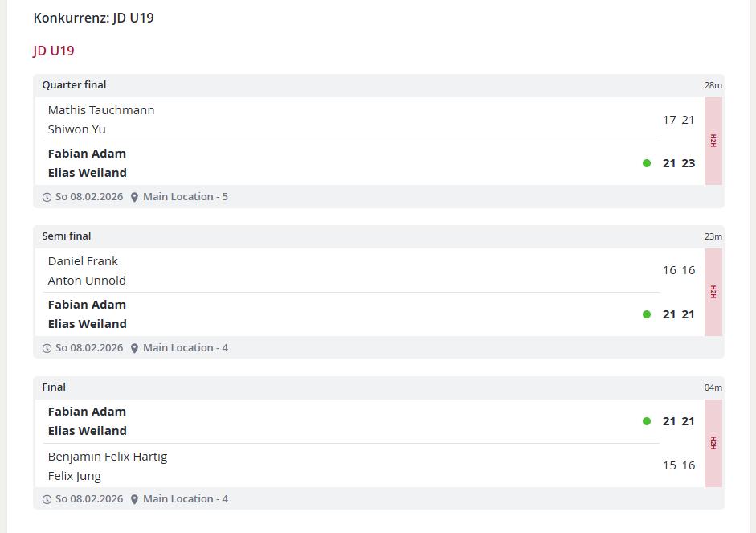
Task: Click the location pin icon in Final footer
Action: (x=134, y=499)
